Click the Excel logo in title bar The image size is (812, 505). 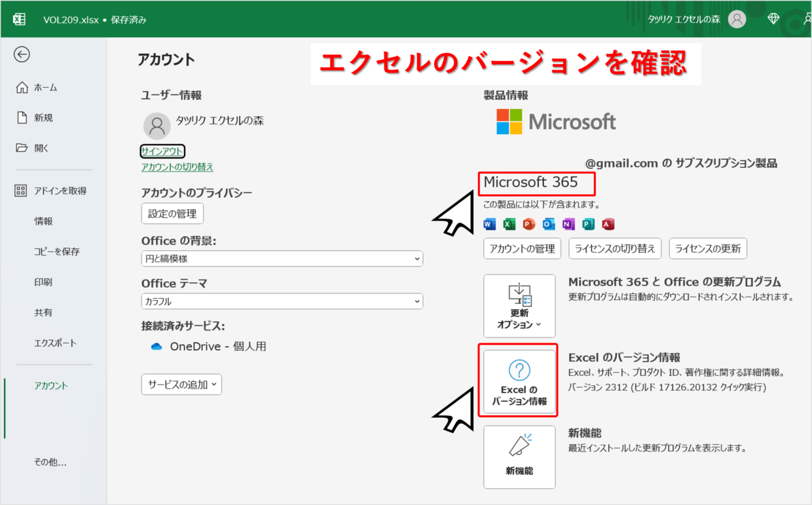[x=19, y=19]
